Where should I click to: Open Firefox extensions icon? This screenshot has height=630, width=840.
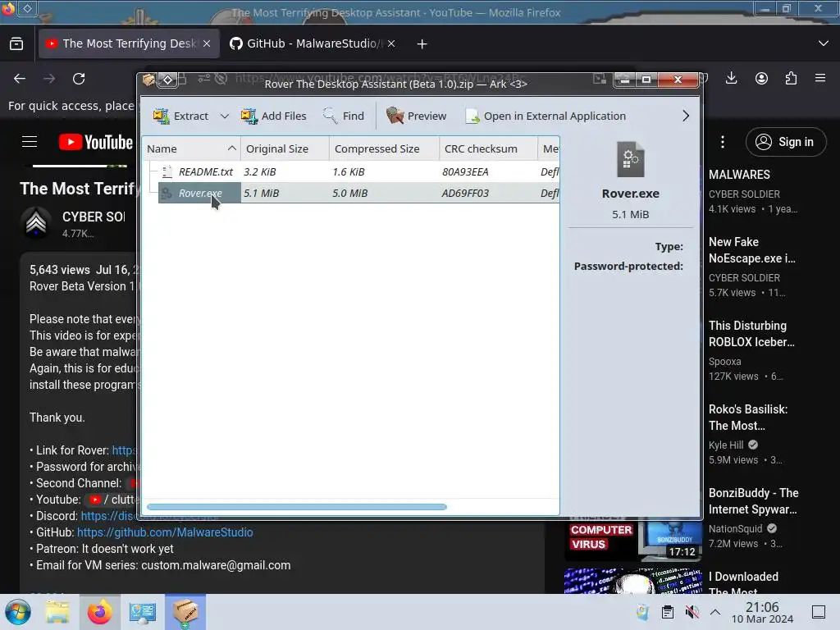pos(791,79)
